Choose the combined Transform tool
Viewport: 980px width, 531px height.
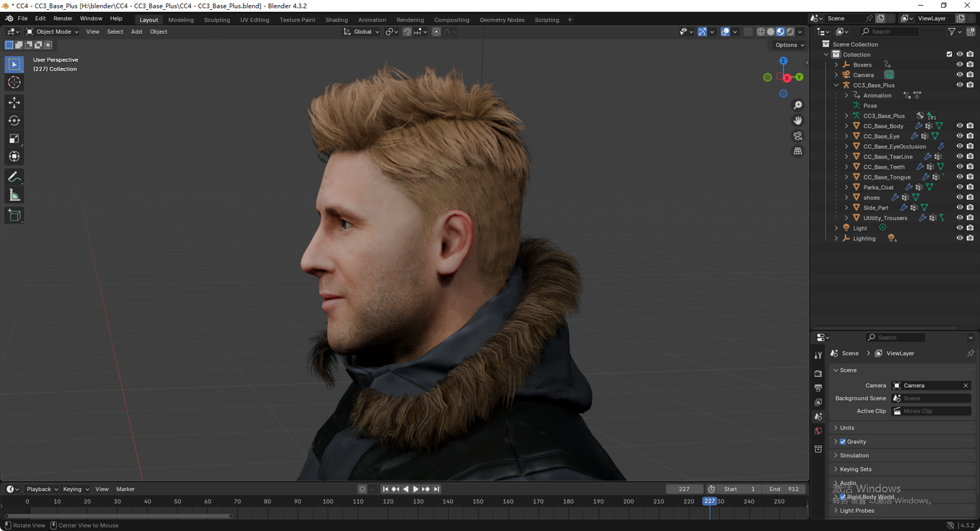[14, 157]
